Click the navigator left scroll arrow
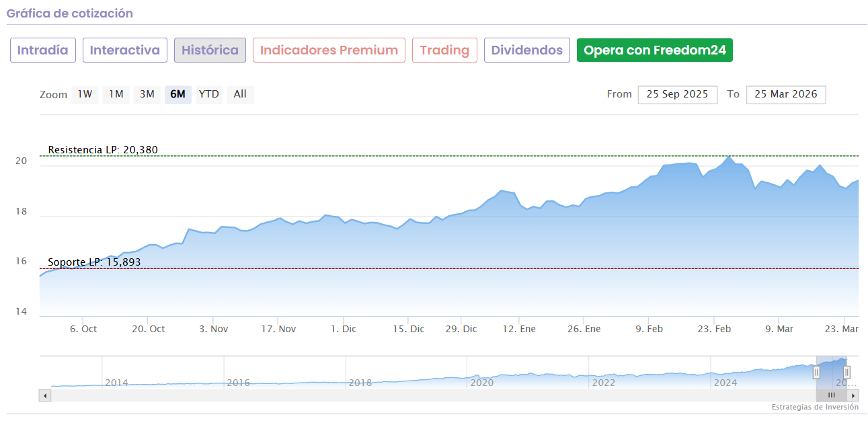 45,395
